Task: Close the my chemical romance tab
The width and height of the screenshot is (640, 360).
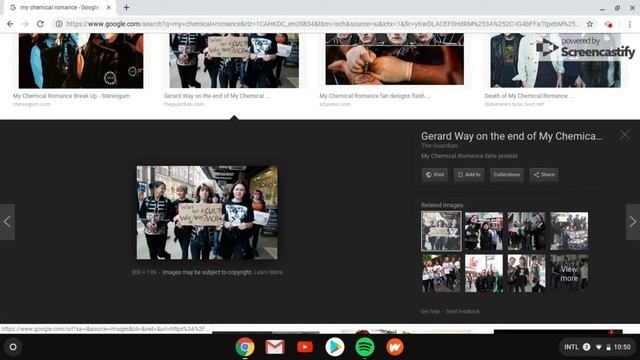Action: tap(109, 7)
